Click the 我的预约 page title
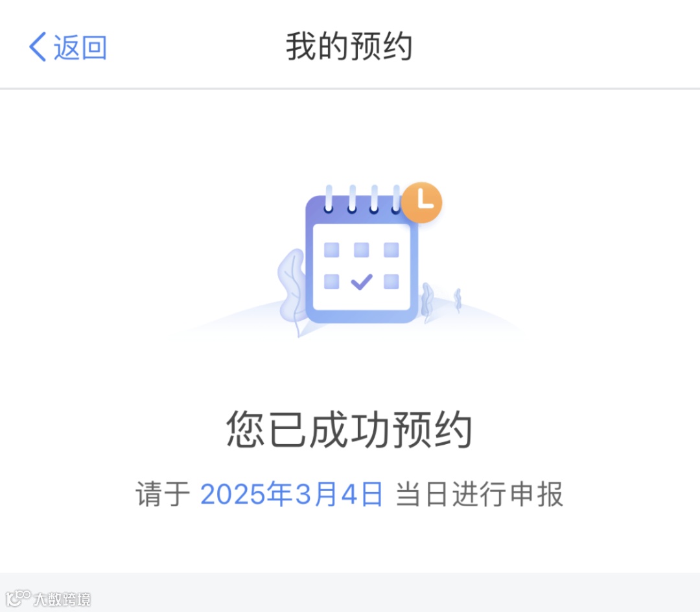 pos(349,46)
